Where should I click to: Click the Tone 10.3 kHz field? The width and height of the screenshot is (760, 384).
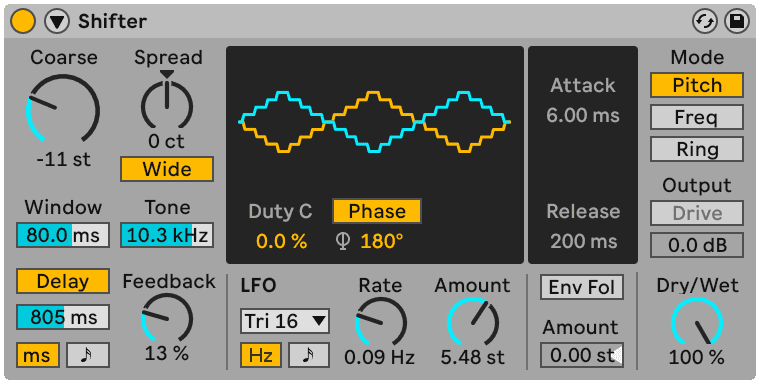(x=167, y=236)
